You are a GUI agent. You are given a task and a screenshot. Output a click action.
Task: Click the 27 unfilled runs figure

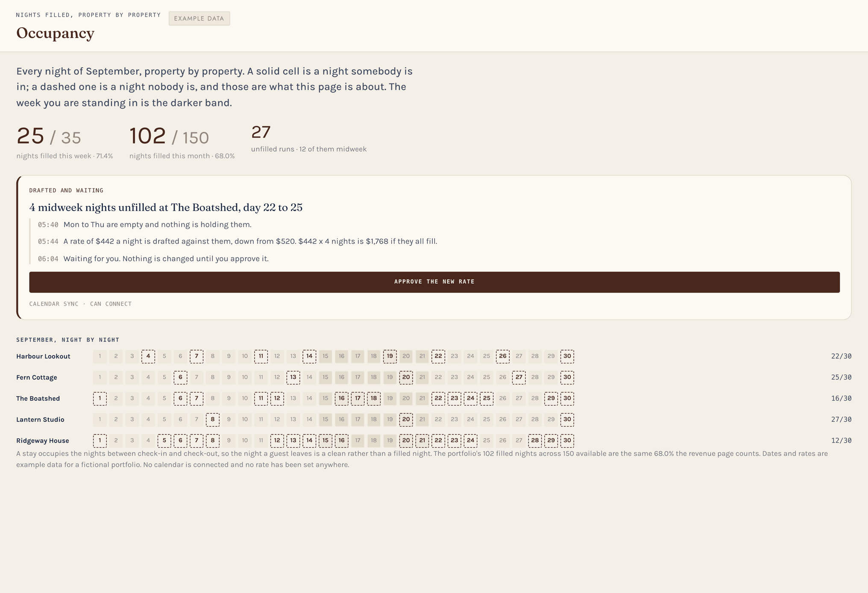coord(261,132)
